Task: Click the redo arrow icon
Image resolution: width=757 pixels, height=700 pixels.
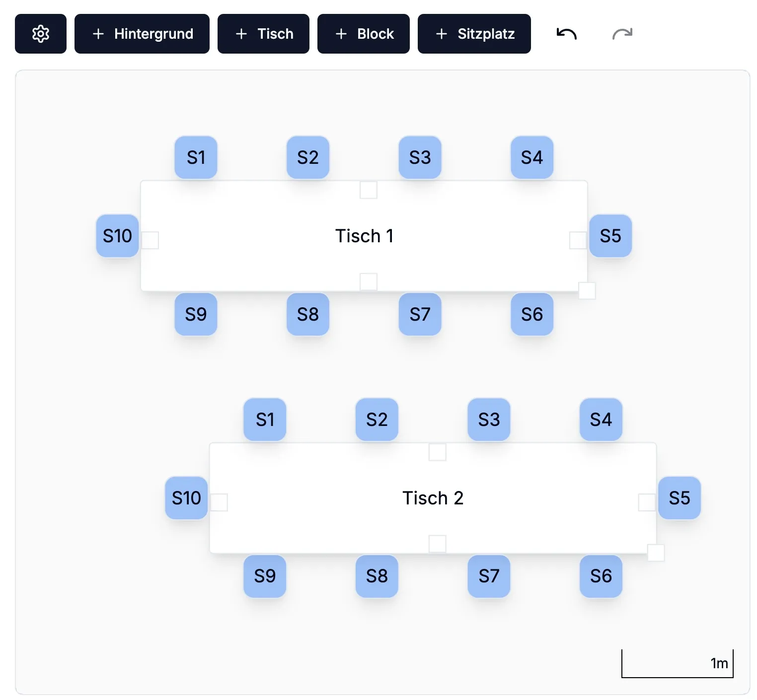Action: pyautogui.click(x=622, y=34)
